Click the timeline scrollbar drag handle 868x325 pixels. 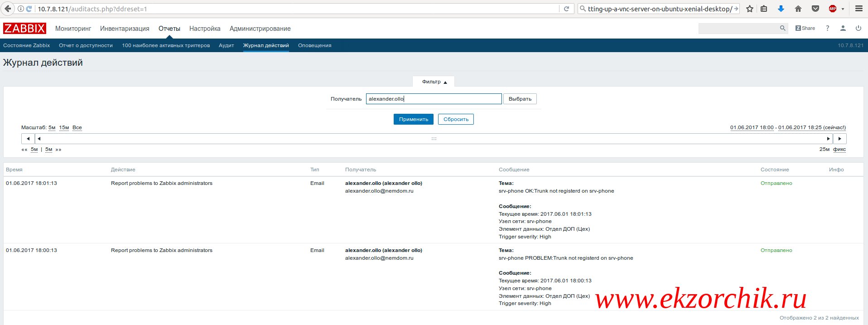[434, 139]
